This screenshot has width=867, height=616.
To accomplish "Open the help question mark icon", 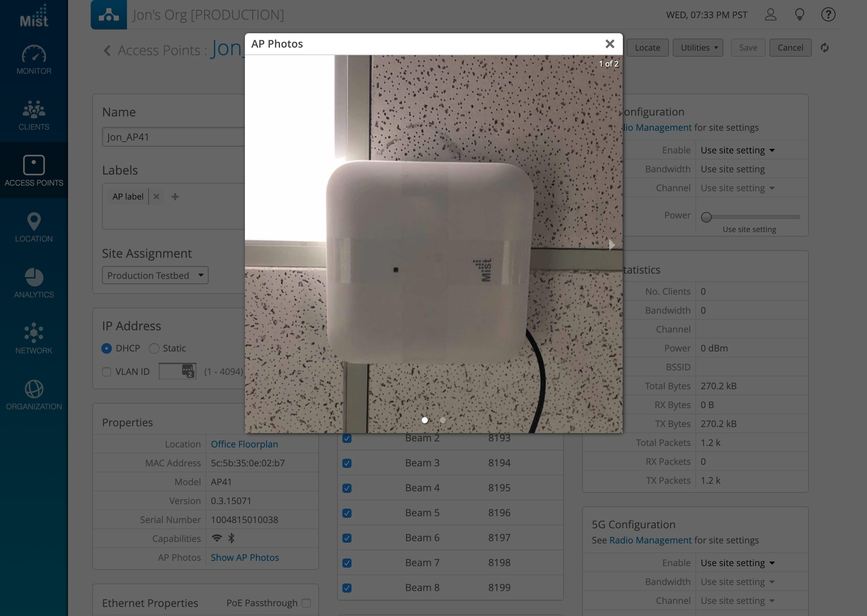I will click(828, 15).
